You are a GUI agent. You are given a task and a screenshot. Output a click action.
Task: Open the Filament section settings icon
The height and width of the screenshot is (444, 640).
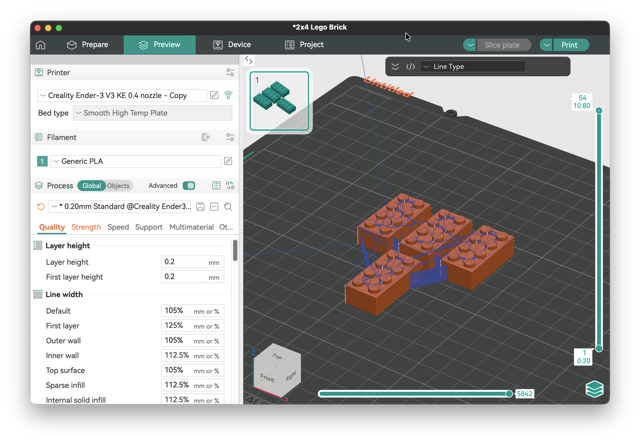click(230, 137)
